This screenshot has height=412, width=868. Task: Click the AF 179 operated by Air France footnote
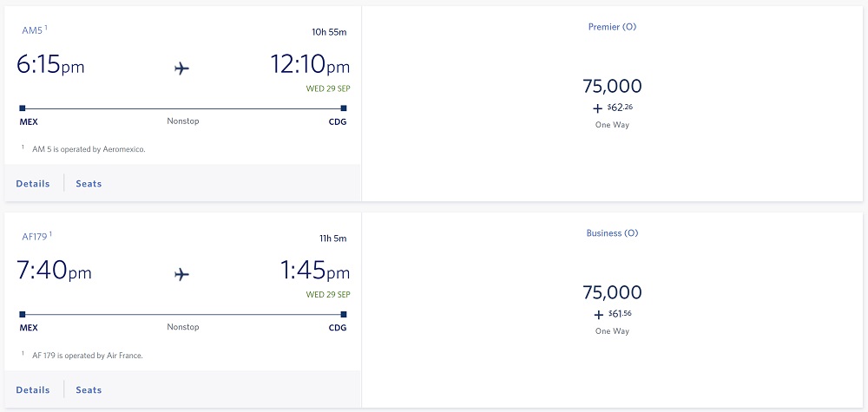click(x=88, y=356)
